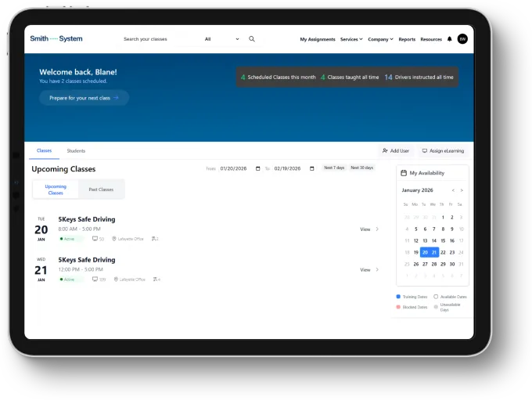This screenshot has width=532, height=404.
Task: Open the All search filter dropdown
Action: coord(221,39)
